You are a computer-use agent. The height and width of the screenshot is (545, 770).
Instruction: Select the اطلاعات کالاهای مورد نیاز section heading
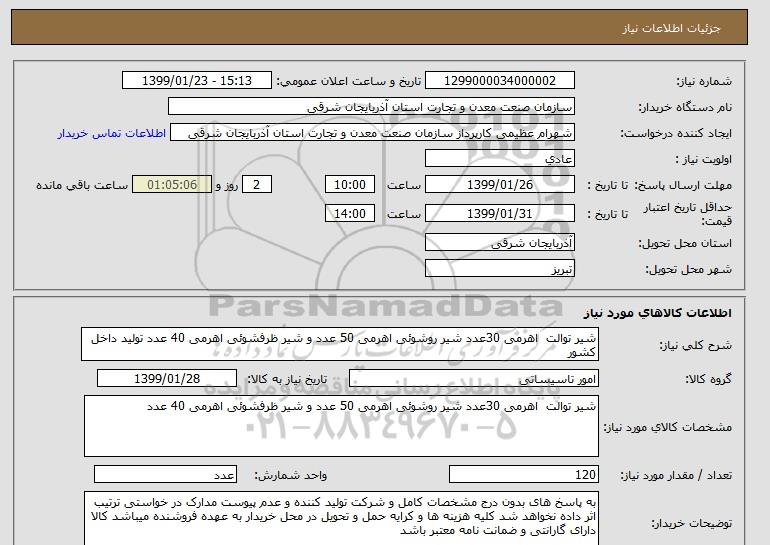tap(658, 313)
